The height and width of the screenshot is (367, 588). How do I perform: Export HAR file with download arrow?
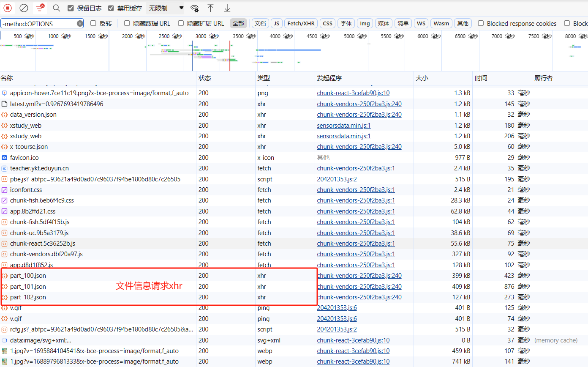227,8
